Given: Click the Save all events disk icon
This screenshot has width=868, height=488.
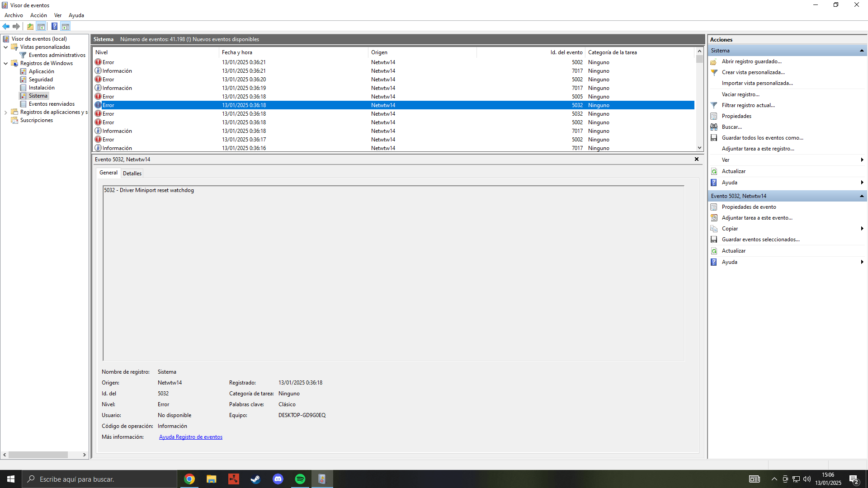Looking at the screenshot, I should 714,138.
